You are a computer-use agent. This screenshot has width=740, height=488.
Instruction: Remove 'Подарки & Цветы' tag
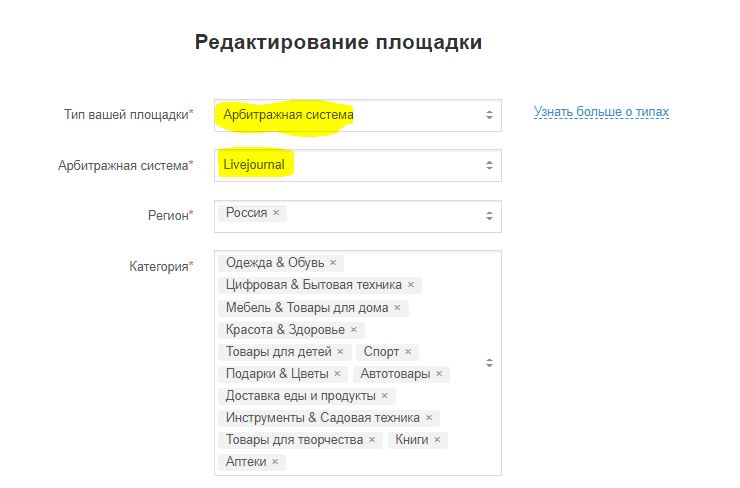(337, 373)
